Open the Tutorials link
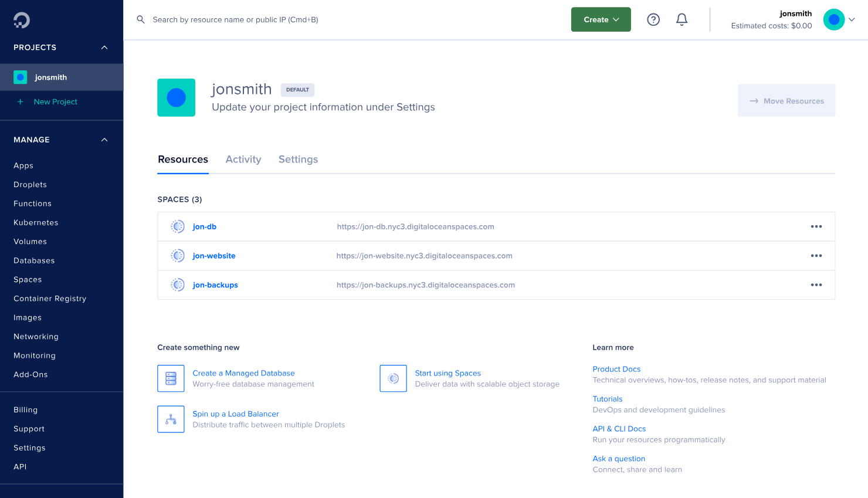The width and height of the screenshot is (868, 498). [608, 399]
